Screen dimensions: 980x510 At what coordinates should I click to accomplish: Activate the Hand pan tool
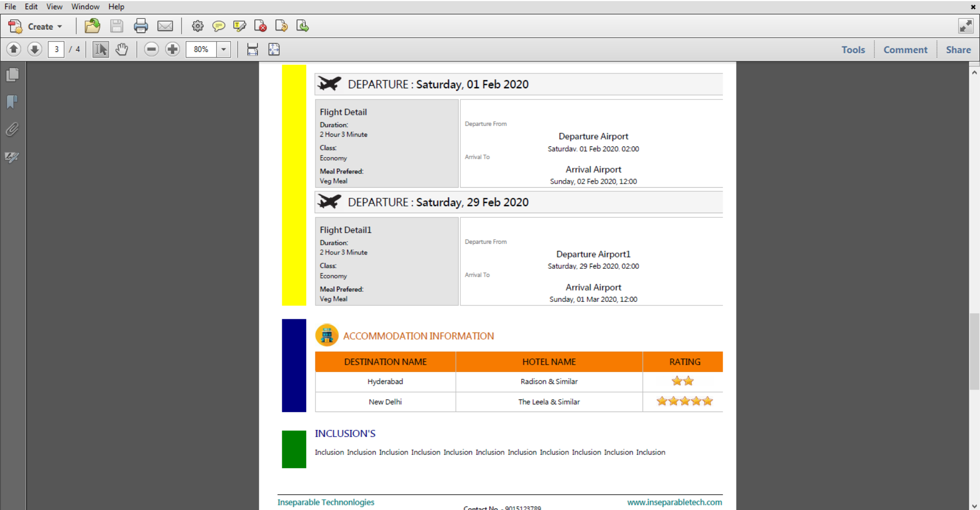tap(121, 49)
